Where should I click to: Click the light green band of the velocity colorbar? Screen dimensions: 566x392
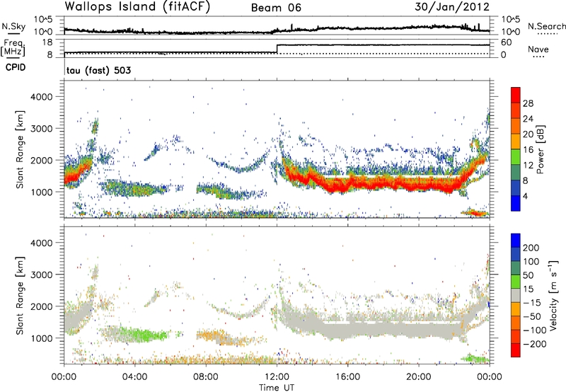point(516,282)
